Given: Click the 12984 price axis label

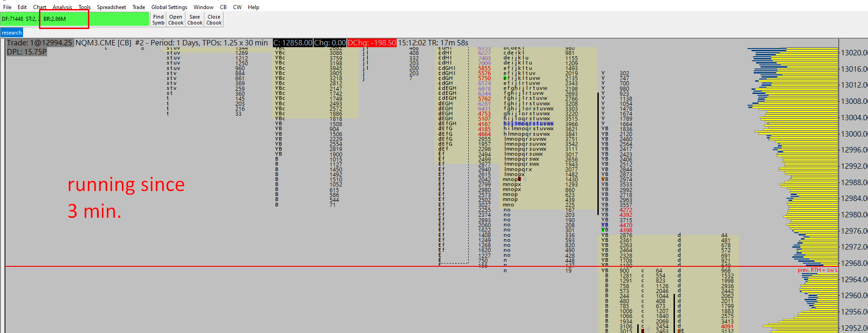Looking at the screenshot, I should coord(854,198).
